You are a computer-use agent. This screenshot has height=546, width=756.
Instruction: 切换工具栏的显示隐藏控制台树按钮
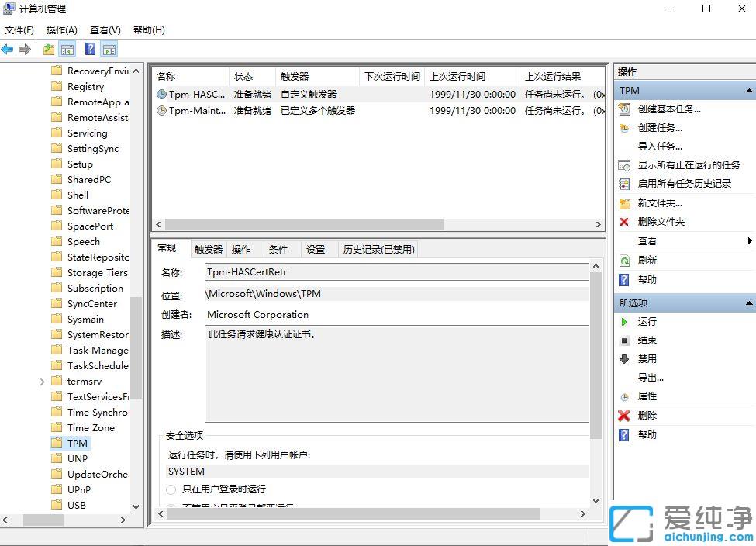(x=67, y=49)
